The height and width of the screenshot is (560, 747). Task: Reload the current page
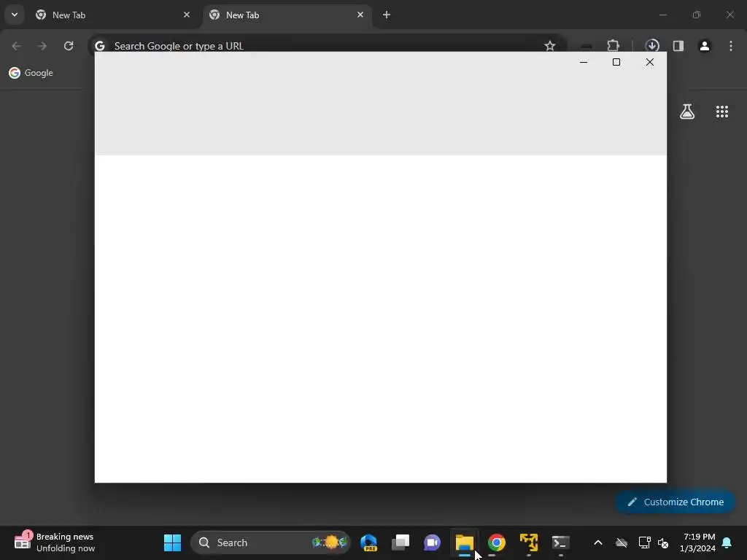[69, 46]
